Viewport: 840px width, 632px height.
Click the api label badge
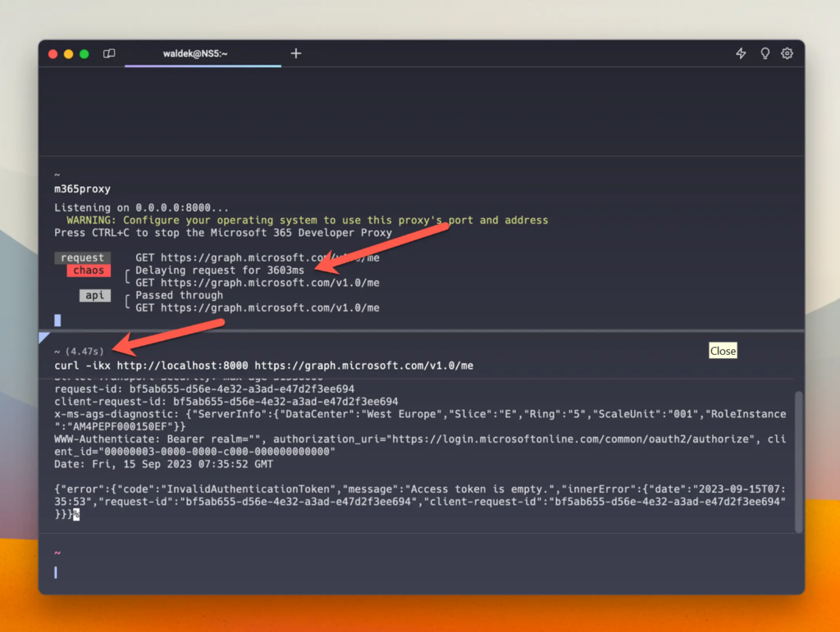(x=95, y=295)
